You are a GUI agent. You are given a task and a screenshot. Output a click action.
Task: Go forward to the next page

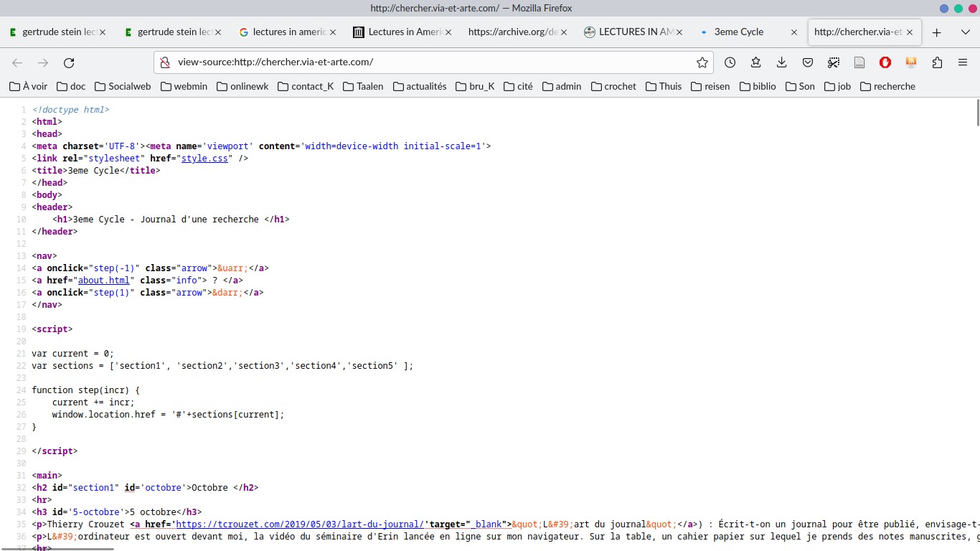(x=43, y=62)
